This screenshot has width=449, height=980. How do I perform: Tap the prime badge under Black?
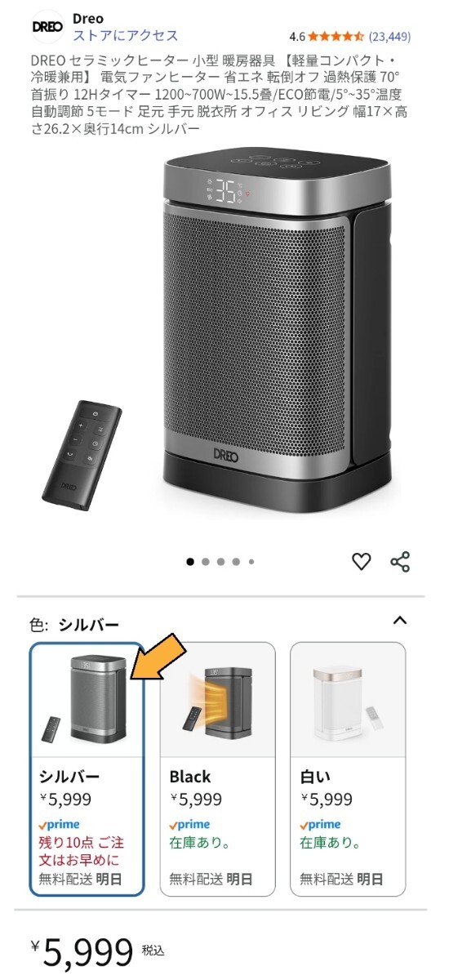(189, 825)
